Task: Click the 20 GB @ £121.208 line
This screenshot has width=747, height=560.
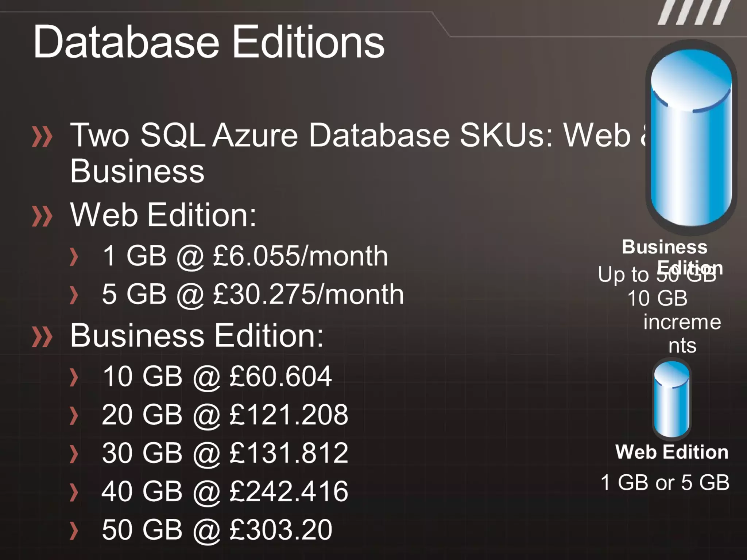Action: point(225,415)
